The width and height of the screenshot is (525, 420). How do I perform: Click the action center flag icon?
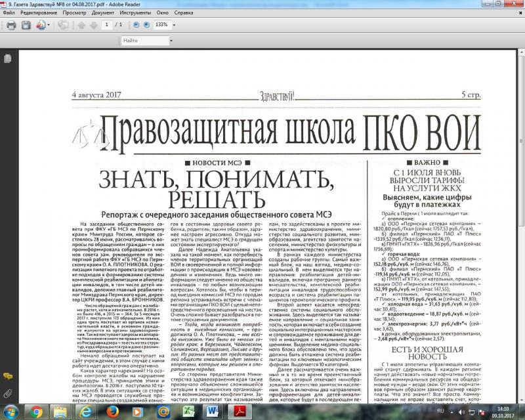(482, 412)
